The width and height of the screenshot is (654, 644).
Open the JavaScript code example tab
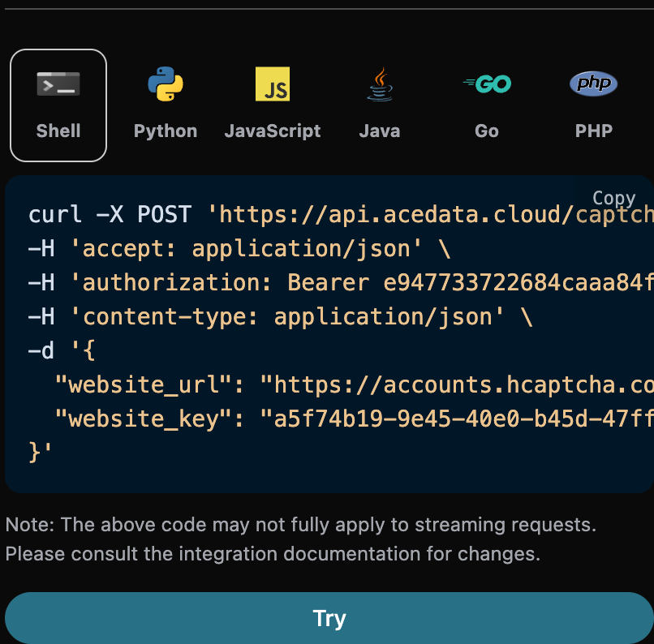click(272, 131)
